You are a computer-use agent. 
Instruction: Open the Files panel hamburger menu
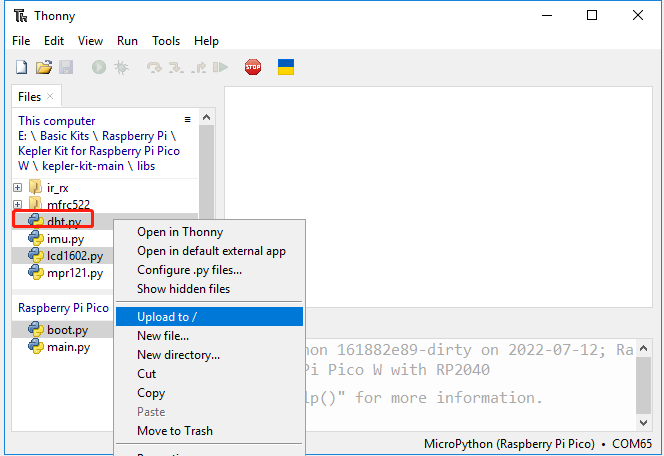[x=188, y=119]
